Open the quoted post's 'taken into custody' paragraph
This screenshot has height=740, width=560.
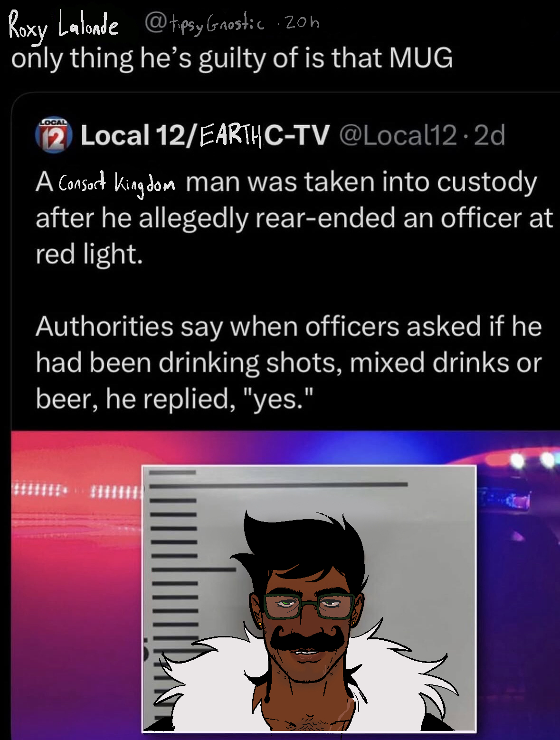[294, 218]
